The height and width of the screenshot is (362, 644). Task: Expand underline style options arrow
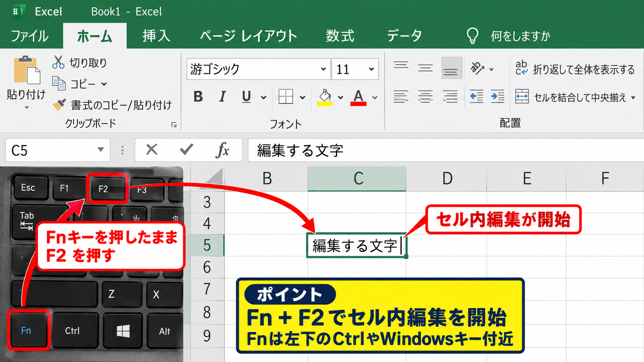click(263, 98)
